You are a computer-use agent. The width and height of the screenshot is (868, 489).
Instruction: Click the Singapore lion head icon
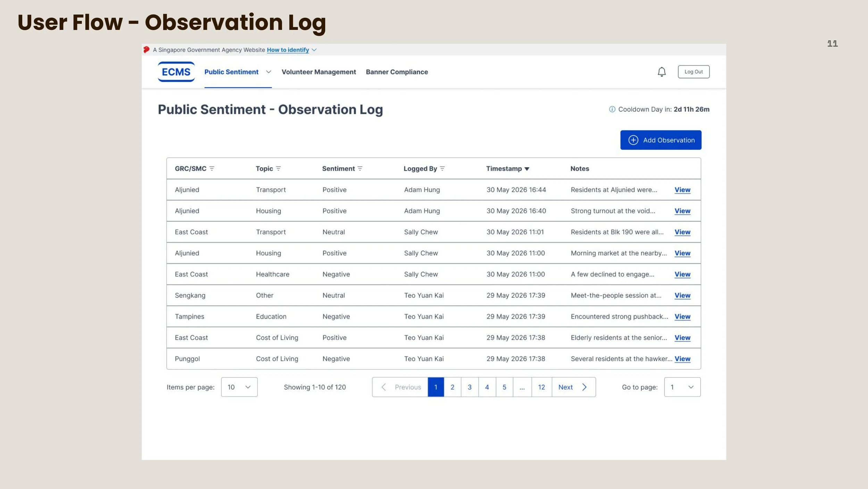(x=146, y=50)
